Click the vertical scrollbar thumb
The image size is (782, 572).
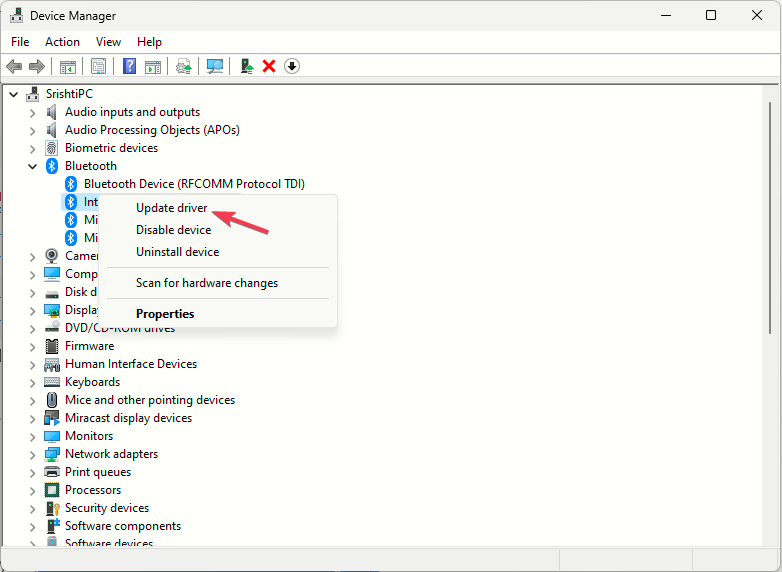[771, 218]
